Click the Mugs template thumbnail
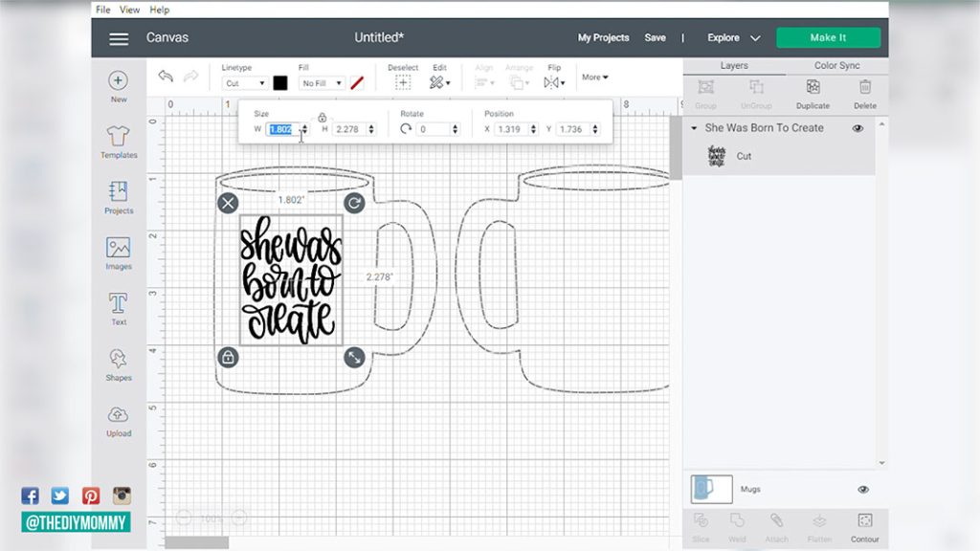This screenshot has width=980, height=551. [711, 489]
